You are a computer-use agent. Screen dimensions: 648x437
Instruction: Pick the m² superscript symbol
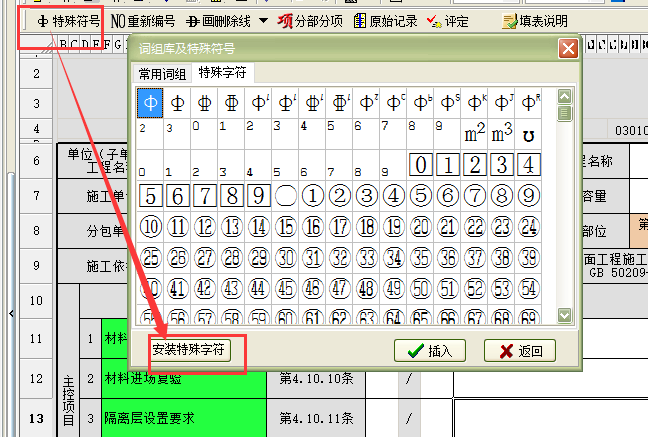(x=475, y=132)
